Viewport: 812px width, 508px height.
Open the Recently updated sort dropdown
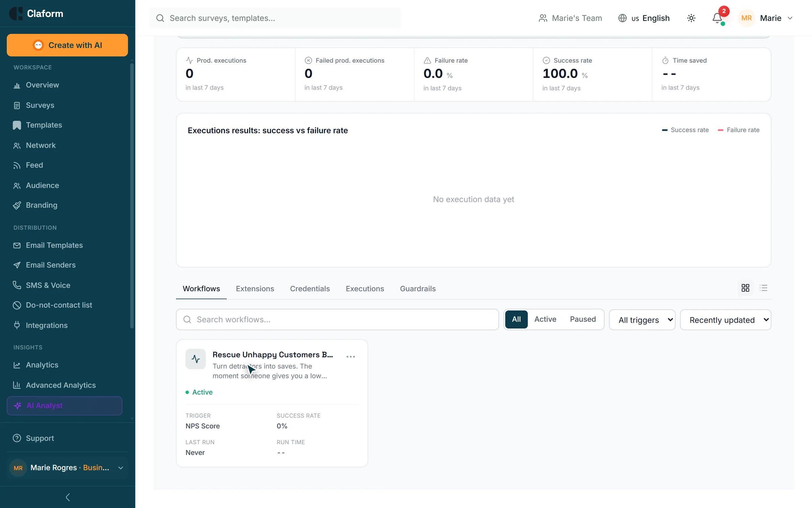(x=725, y=320)
